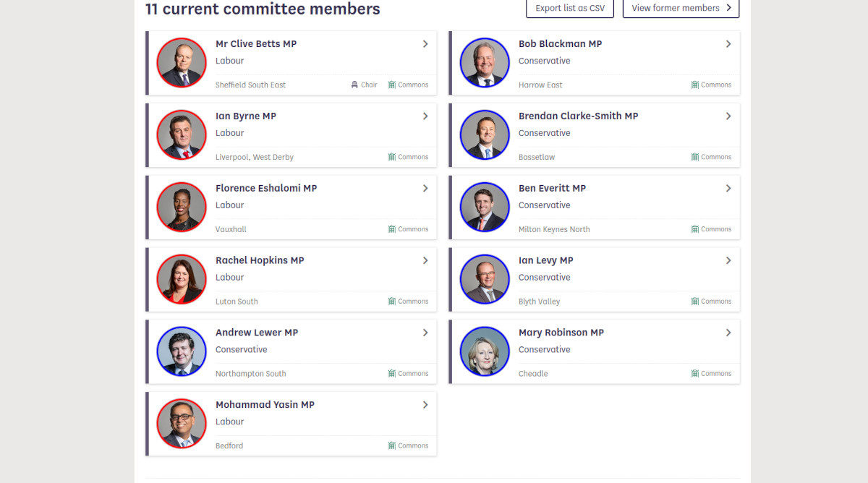Image resolution: width=868 pixels, height=483 pixels.
Task: View former members
Action: pyautogui.click(x=681, y=8)
